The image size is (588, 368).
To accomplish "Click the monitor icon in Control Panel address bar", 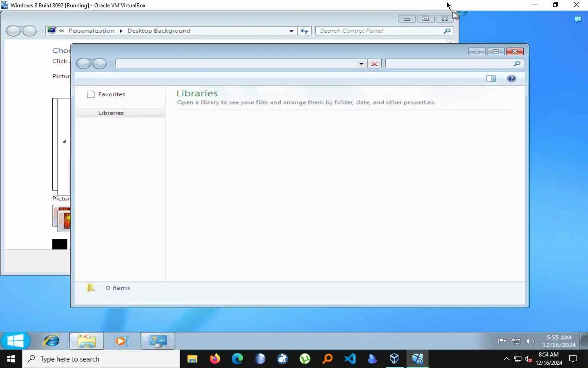I will (51, 31).
